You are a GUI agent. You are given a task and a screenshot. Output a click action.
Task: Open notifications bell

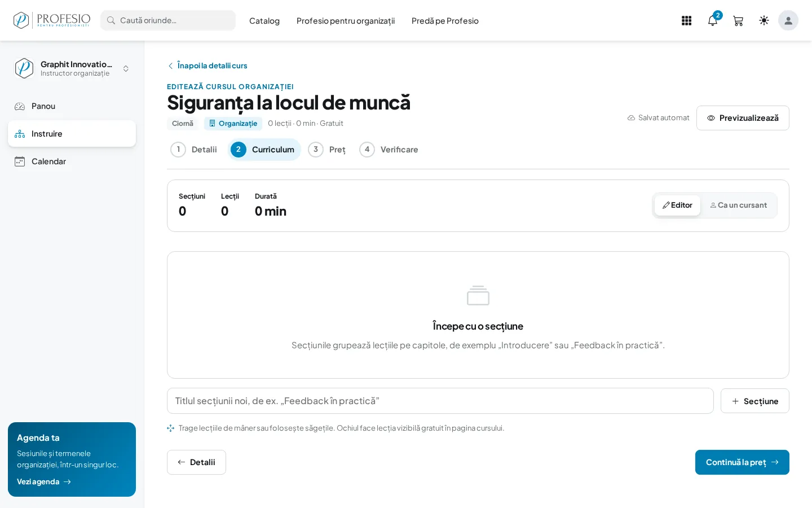point(713,21)
